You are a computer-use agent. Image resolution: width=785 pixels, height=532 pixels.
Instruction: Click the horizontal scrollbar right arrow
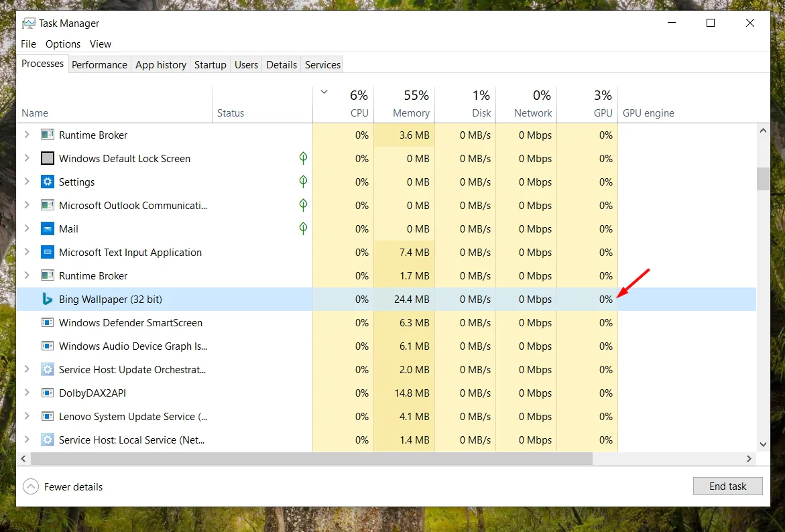click(749, 458)
